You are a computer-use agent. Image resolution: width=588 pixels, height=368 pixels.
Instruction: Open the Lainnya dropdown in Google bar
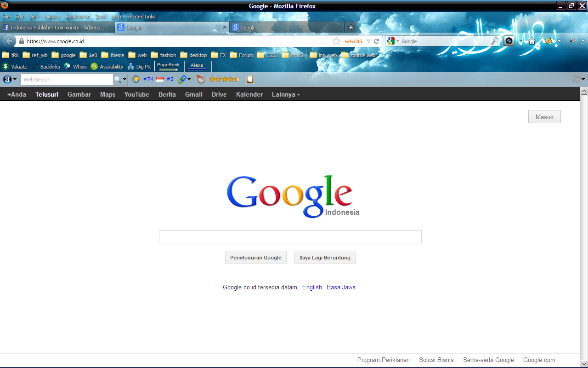click(286, 94)
